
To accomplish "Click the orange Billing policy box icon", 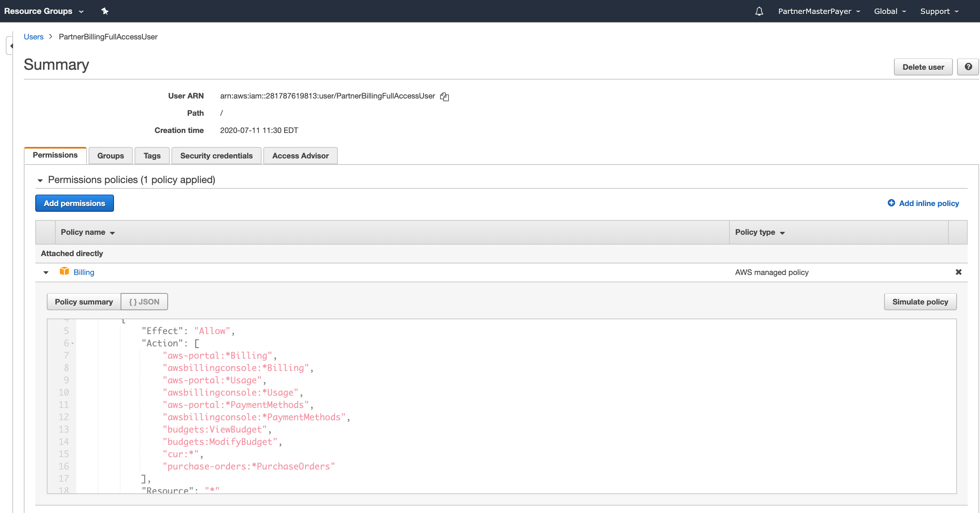I will [x=64, y=271].
